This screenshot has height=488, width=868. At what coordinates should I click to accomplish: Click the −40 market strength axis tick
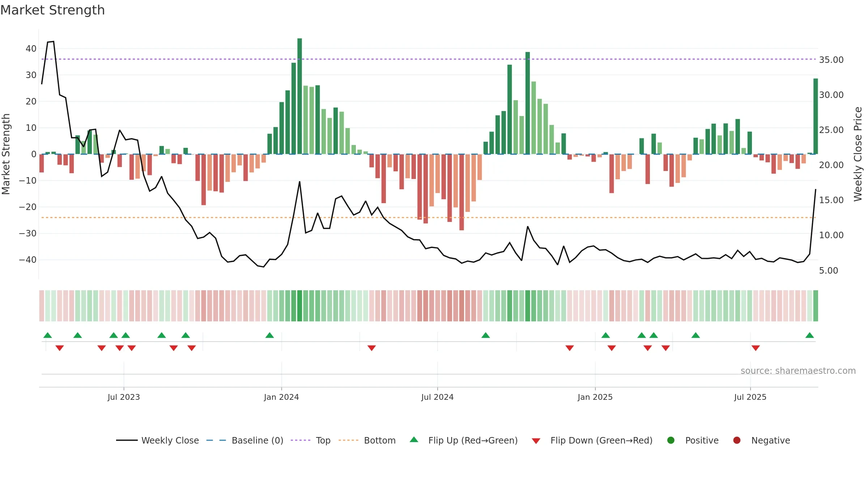[x=28, y=260]
